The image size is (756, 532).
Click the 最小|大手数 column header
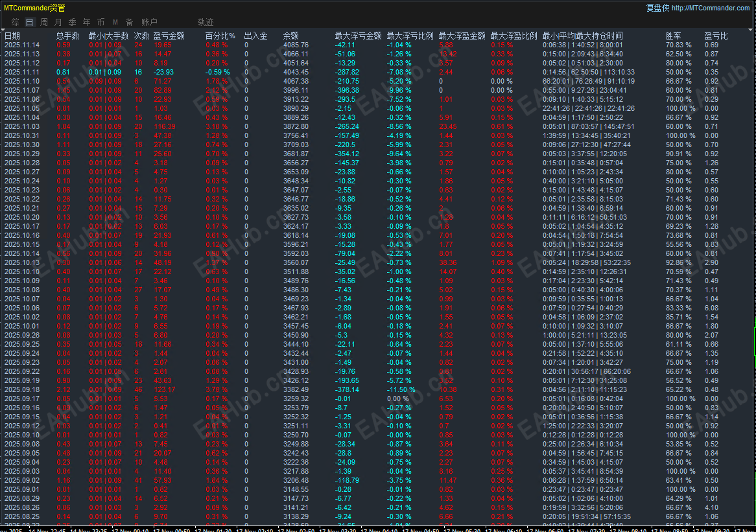pyautogui.click(x=108, y=36)
